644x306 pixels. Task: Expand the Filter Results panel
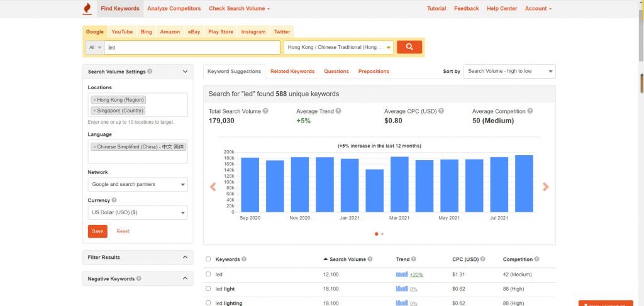tap(138, 257)
